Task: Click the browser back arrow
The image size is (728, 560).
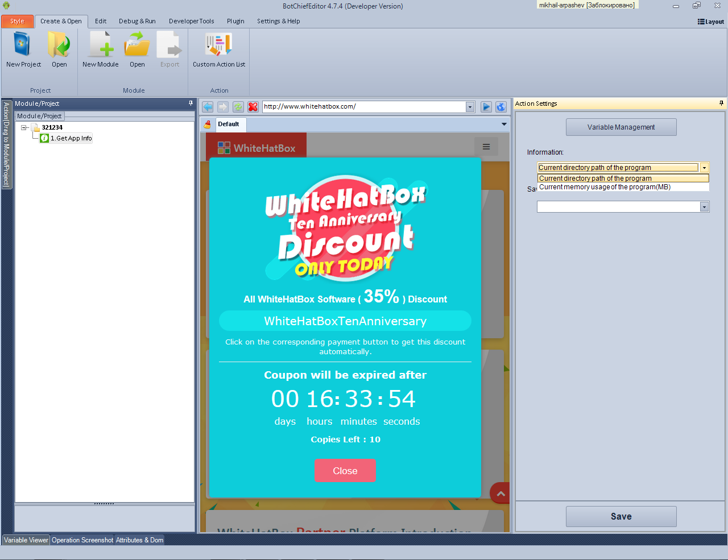Action: coord(208,107)
